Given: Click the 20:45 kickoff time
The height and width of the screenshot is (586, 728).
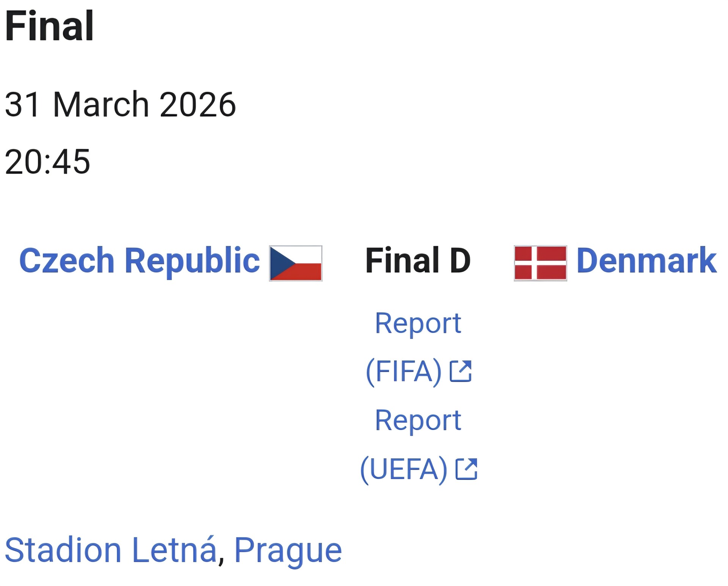Looking at the screenshot, I should click(47, 162).
